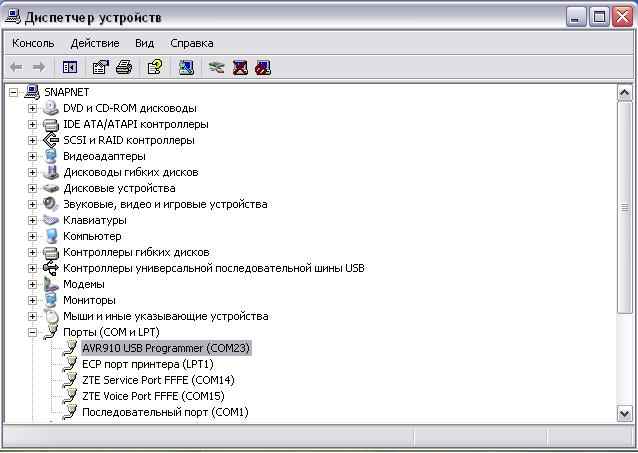
Task: Expand DVD и CD-ROM дисководы
Action: coord(32,108)
